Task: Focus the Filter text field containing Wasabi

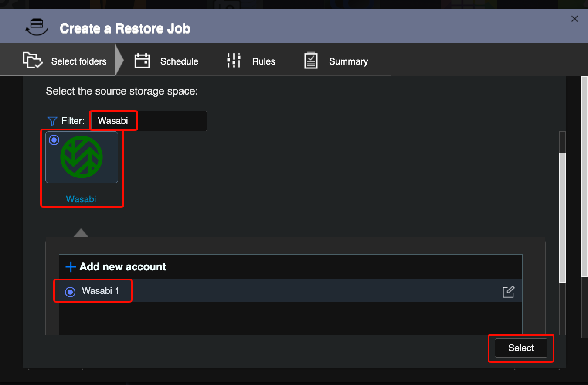Action: (x=149, y=121)
